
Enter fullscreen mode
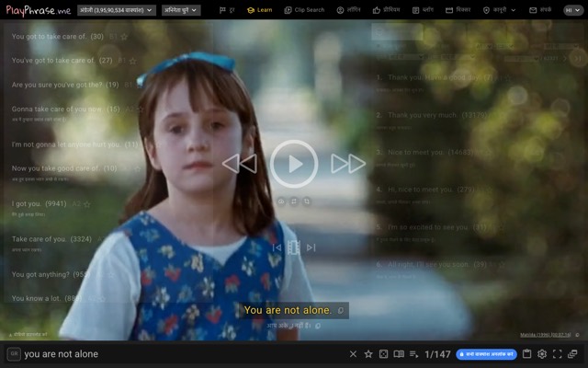pyautogui.click(x=558, y=353)
